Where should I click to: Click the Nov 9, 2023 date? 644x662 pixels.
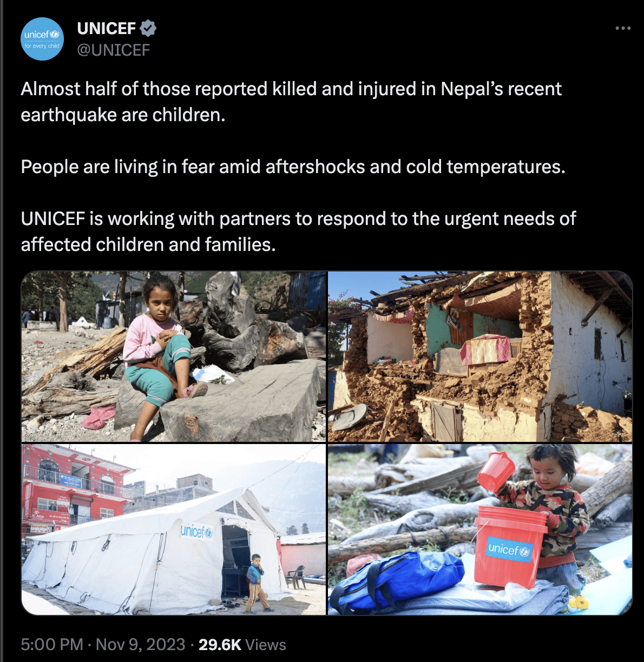(140, 645)
